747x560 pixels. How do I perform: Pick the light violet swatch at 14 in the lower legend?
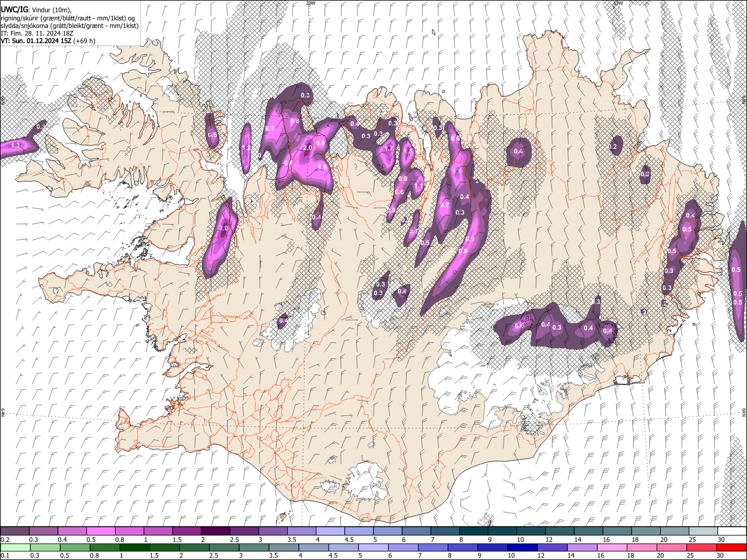click(x=582, y=547)
